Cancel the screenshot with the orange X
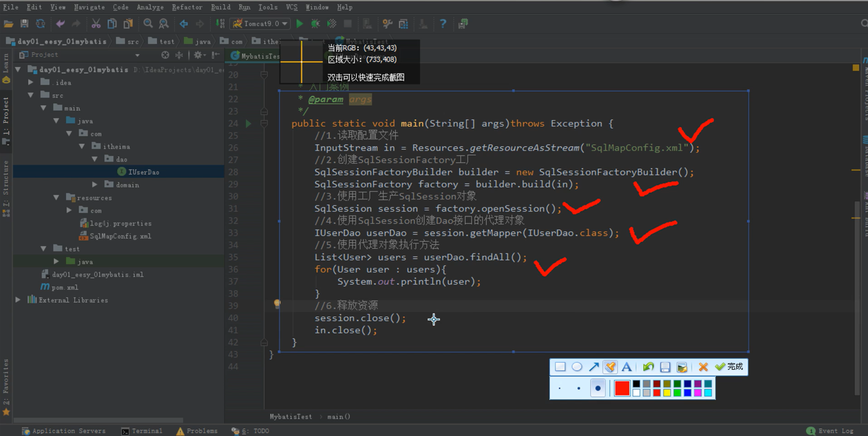868x436 pixels. (x=703, y=367)
